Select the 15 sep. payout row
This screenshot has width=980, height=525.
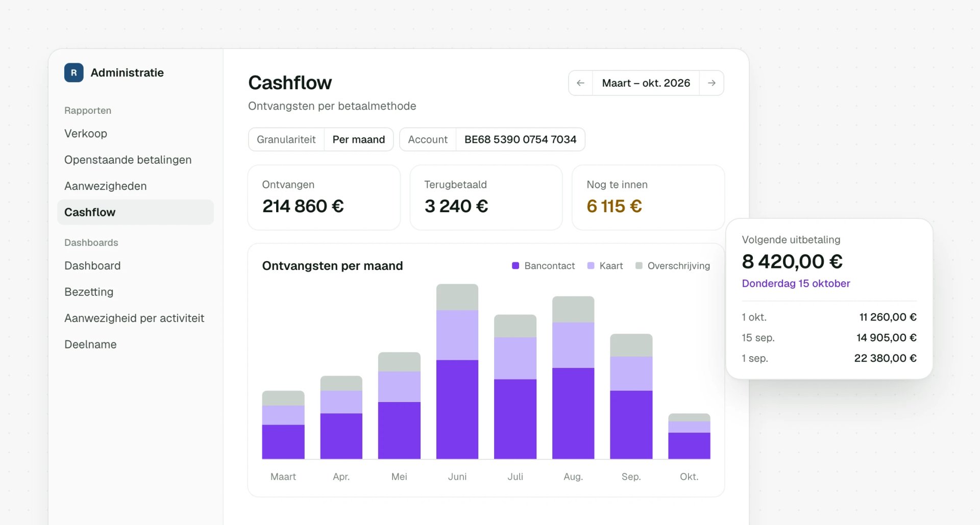(x=829, y=338)
